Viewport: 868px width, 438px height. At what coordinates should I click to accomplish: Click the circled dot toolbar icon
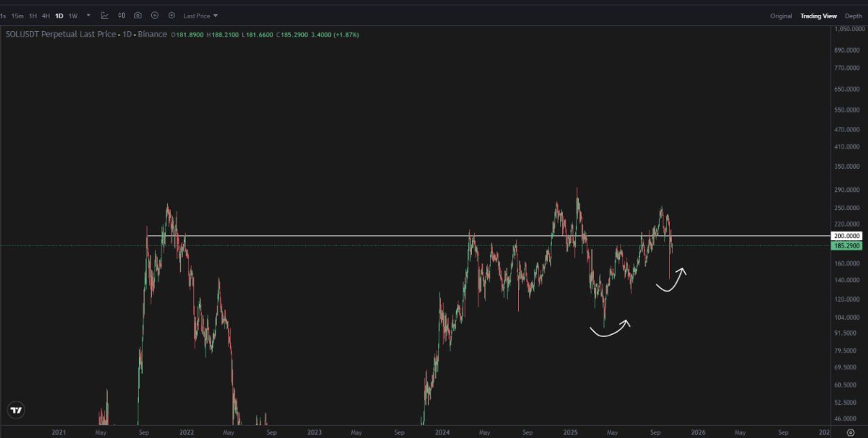click(x=172, y=16)
